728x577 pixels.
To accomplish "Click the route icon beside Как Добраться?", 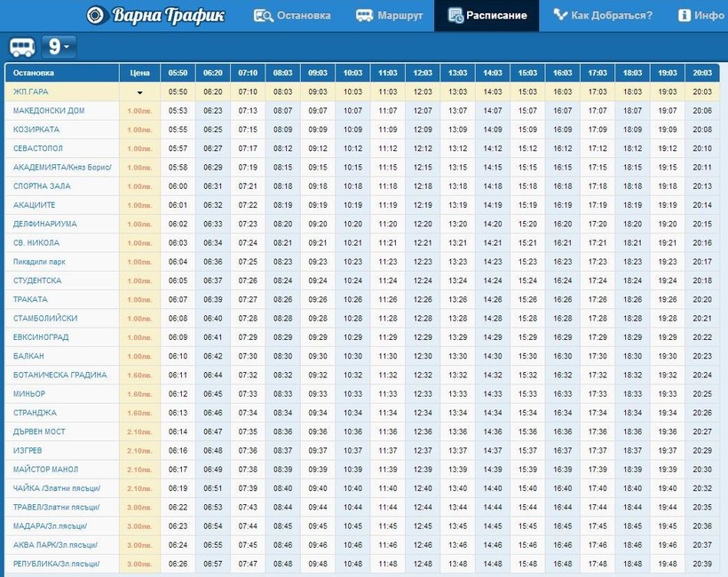I will (560, 15).
